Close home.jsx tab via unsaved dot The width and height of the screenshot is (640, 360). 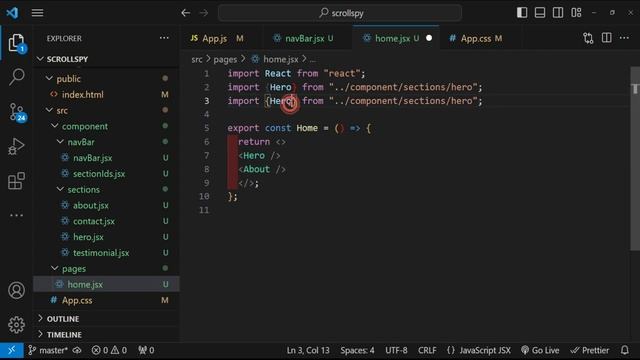point(429,38)
